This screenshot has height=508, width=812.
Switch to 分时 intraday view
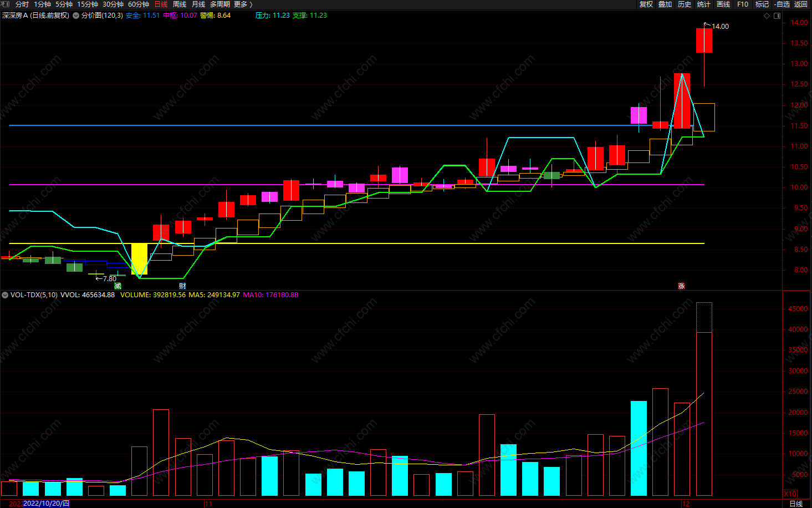[22, 4]
